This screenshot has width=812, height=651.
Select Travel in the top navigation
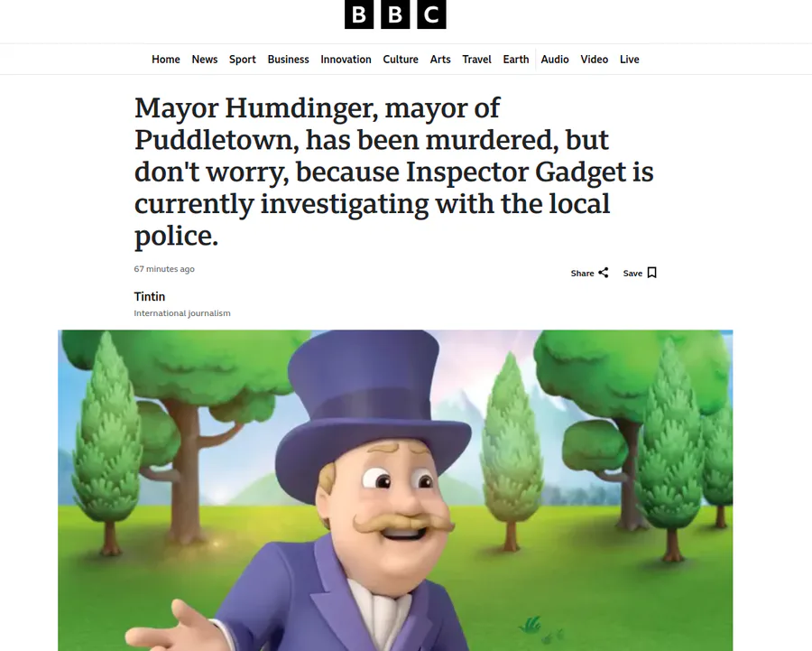point(476,59)
